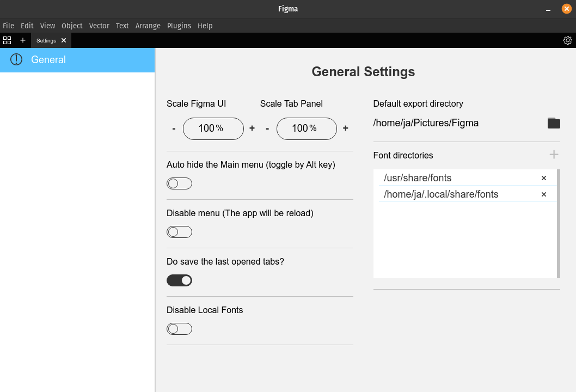Turn off save last opened tabs
The height and width of the screenshot is (392, 576).
(x=179, y=280)
